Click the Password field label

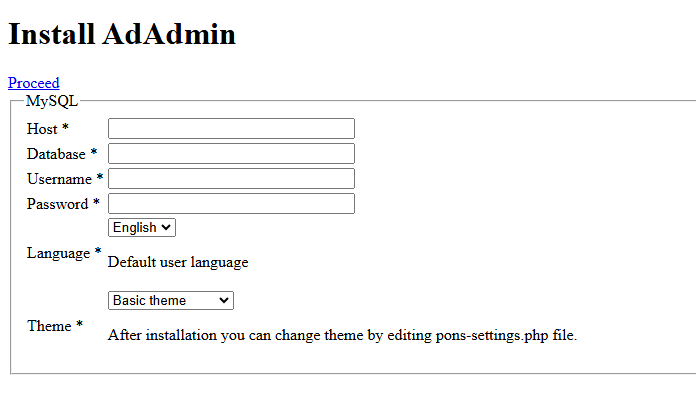57,204
